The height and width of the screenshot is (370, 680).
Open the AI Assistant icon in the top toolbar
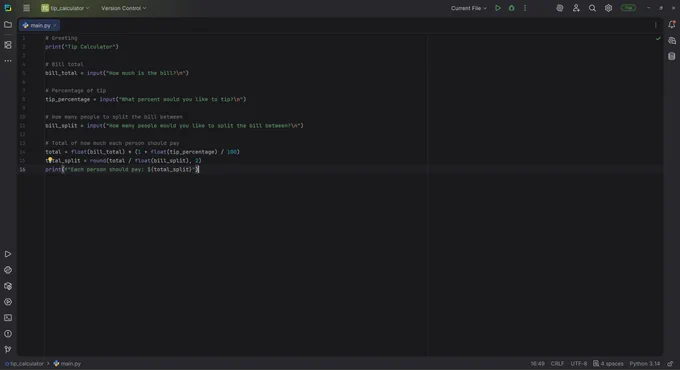[560, 8]
